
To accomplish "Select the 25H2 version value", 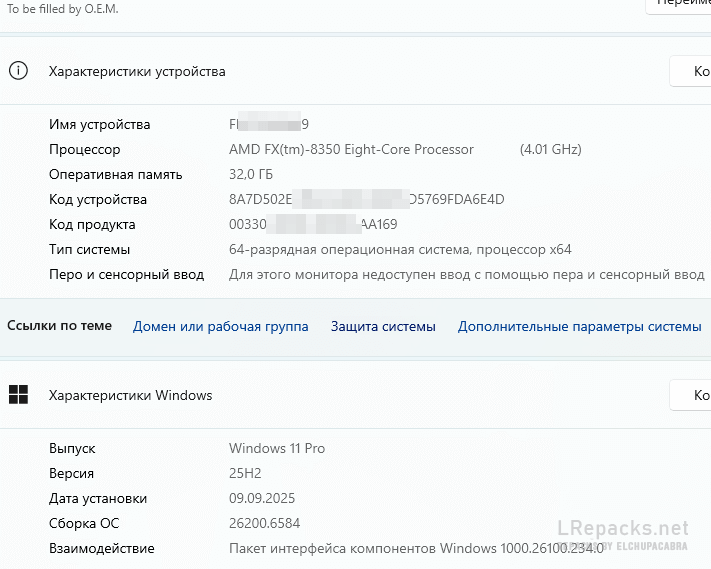I will pyautogui.click(x=247, y=474).
